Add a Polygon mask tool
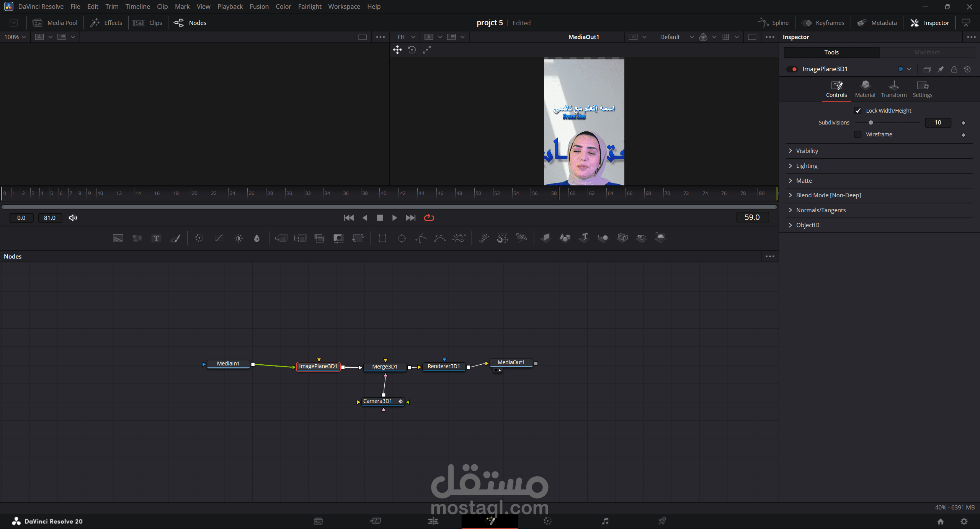The image size is (980, 529). pos(421,238)
